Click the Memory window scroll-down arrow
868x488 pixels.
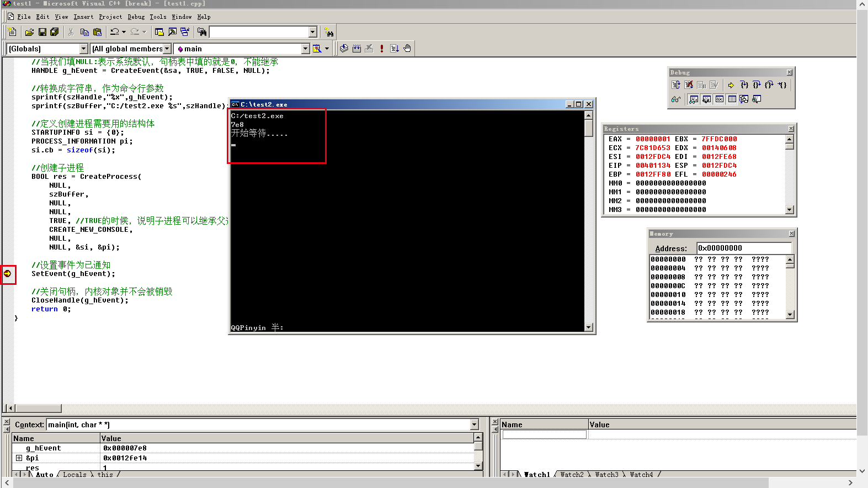(790, 315)
